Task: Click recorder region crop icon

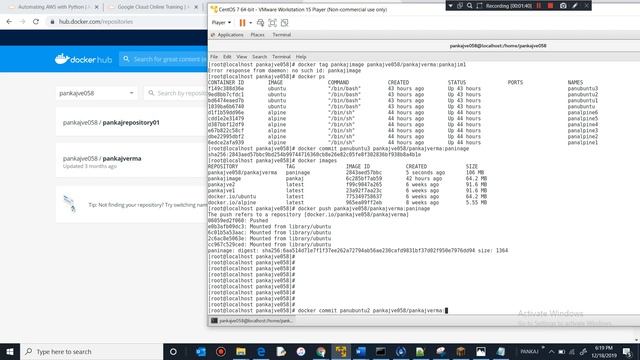Action: [479, 6]
